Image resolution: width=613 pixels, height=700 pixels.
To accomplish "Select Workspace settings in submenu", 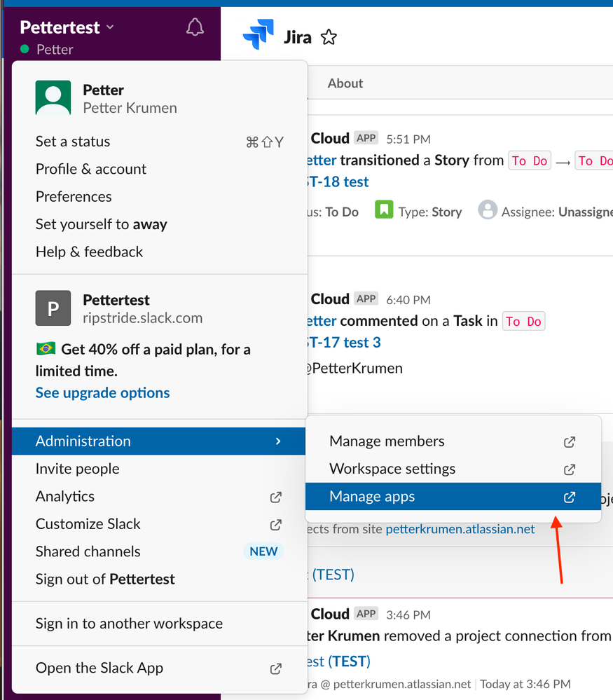I will click(x=453, y=469).
